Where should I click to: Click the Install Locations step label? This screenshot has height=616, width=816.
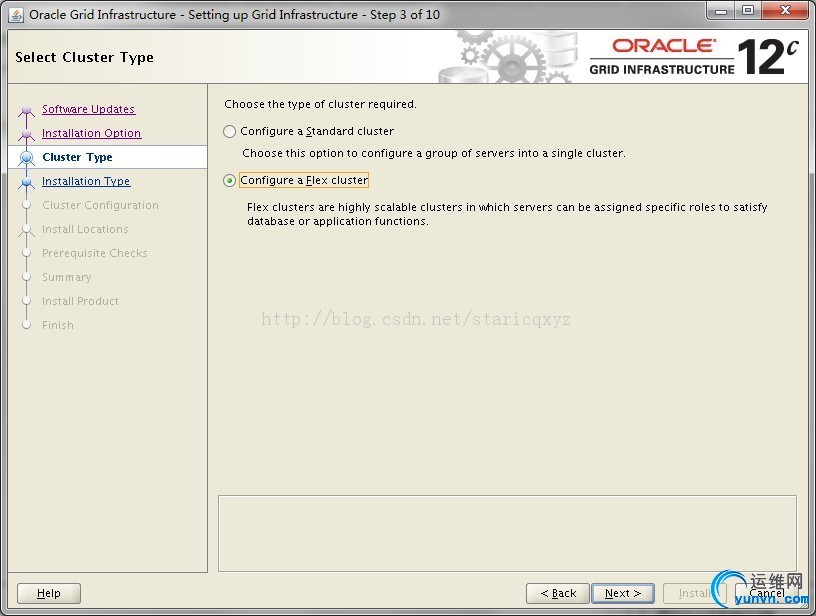point(85,229)
